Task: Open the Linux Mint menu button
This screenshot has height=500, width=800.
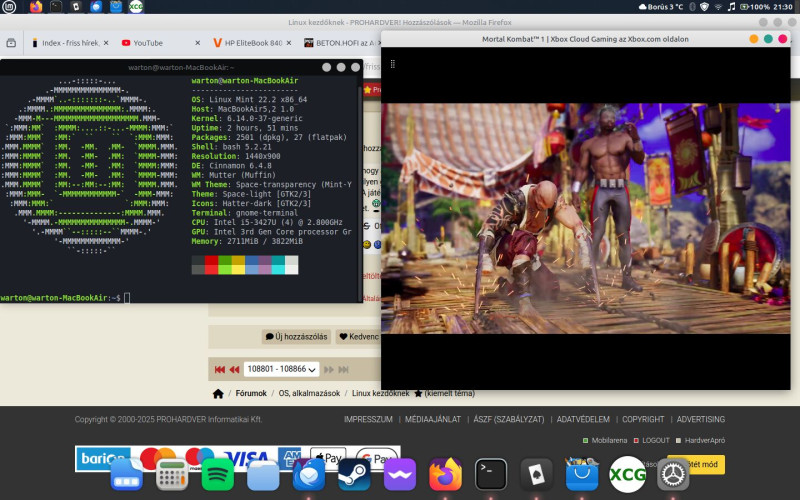Action: [x=9, y=7]
